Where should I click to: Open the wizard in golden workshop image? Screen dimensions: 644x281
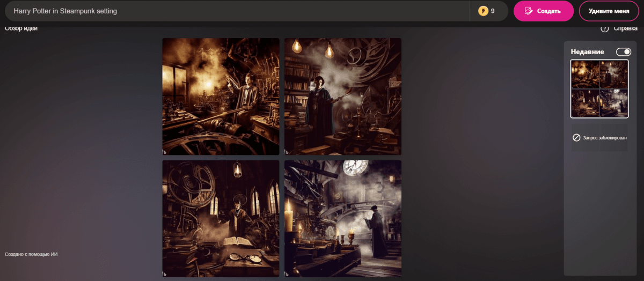point(221,97)
